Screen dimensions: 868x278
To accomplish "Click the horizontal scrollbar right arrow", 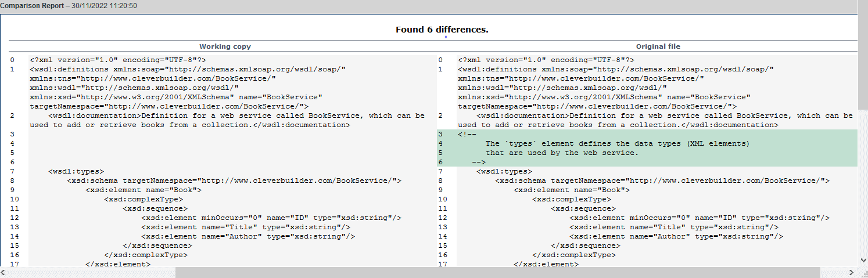I will (x=851, y=272).
